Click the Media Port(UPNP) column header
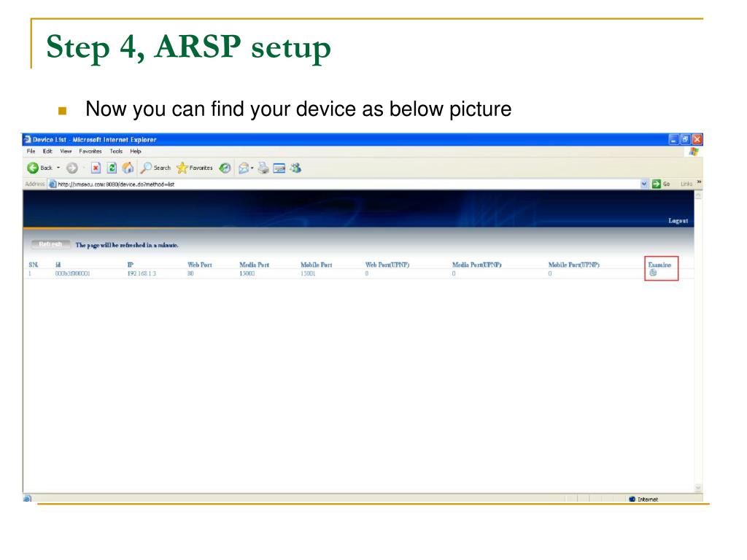The image size is (747, 560). coord(477,265)
